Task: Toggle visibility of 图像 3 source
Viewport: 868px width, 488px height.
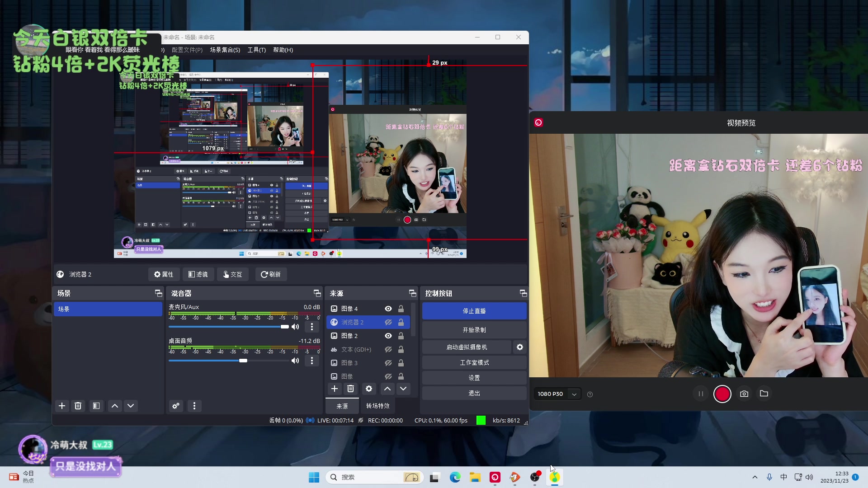Action: [x=388, y=363]
